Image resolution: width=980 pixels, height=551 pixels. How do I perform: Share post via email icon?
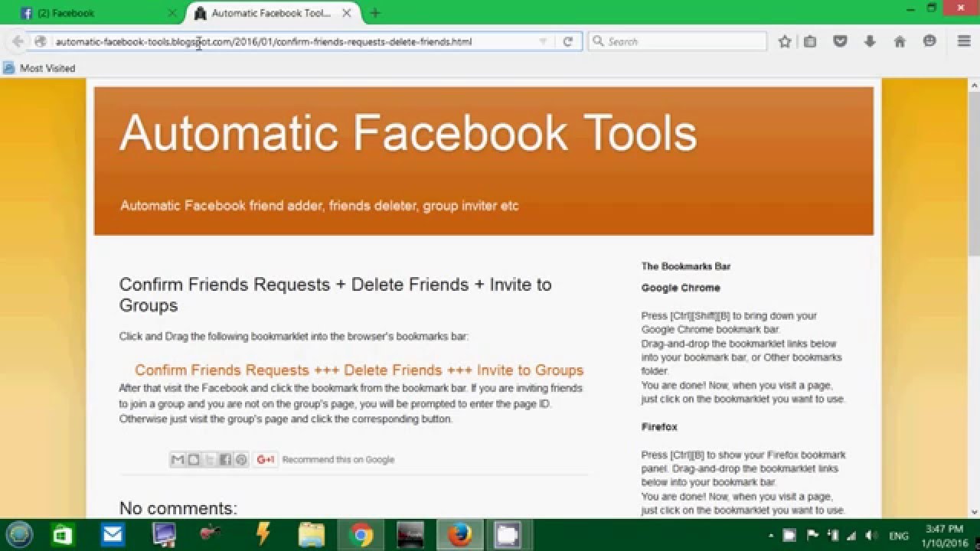click(178, 459)
